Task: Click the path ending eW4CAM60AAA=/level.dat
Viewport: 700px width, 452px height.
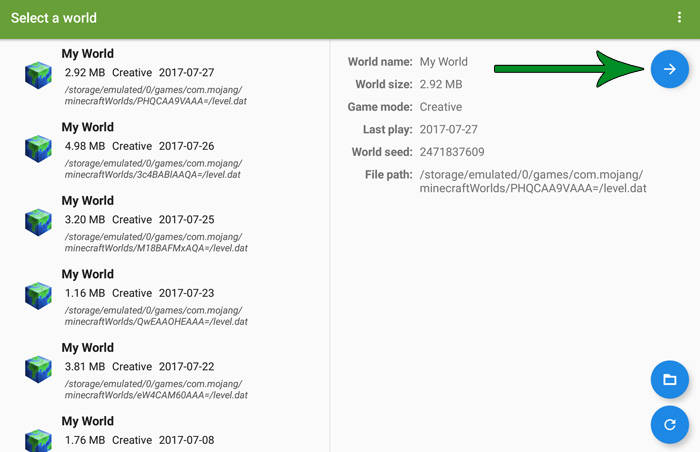Action: coord(156,389)
